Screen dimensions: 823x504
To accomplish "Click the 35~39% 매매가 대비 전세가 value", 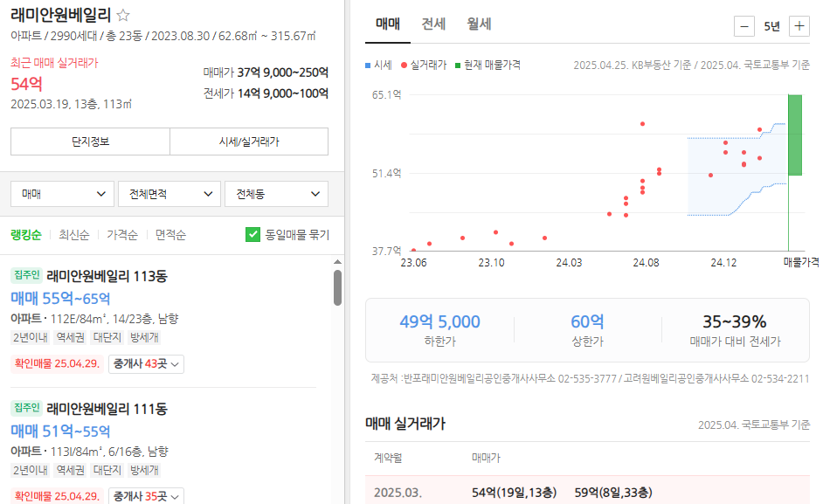I will click(734, 321).
